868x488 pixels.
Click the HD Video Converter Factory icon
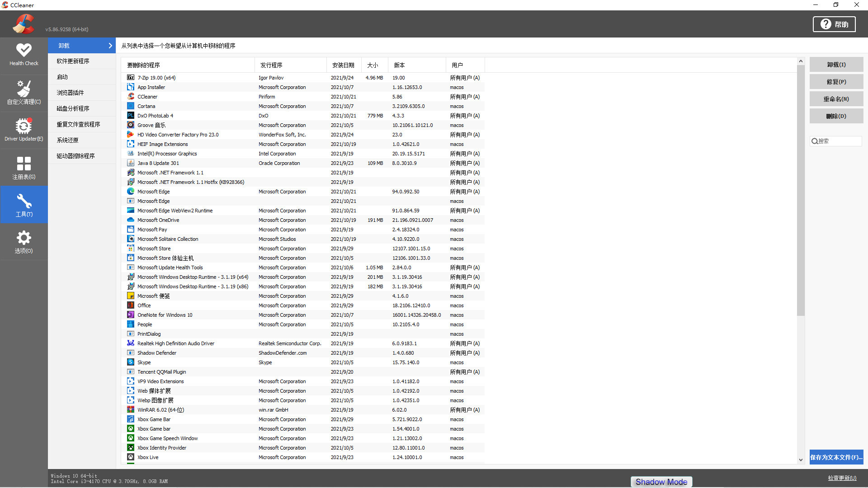coord(131,135)
